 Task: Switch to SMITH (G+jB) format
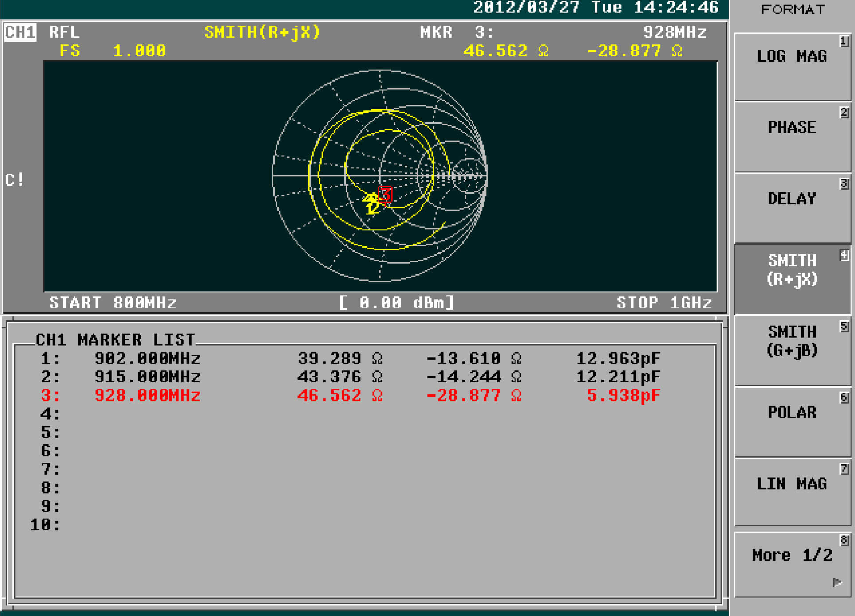792,351
